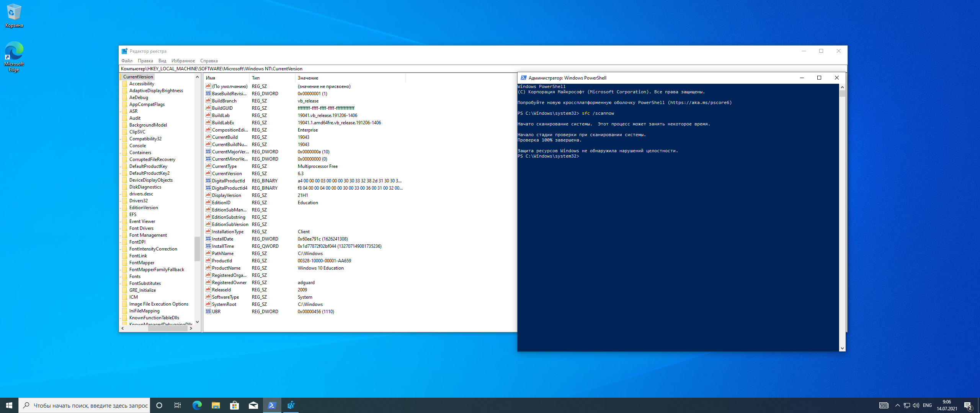Click the ENG language indicator
This screenshot has width=980, height=413.
click(927, 405)
